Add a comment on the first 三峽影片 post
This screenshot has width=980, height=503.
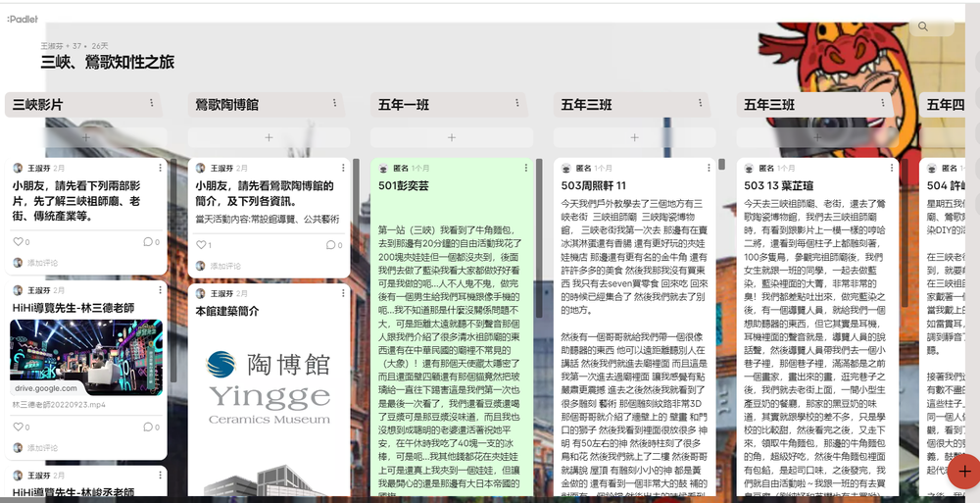[x=42, y=263]
